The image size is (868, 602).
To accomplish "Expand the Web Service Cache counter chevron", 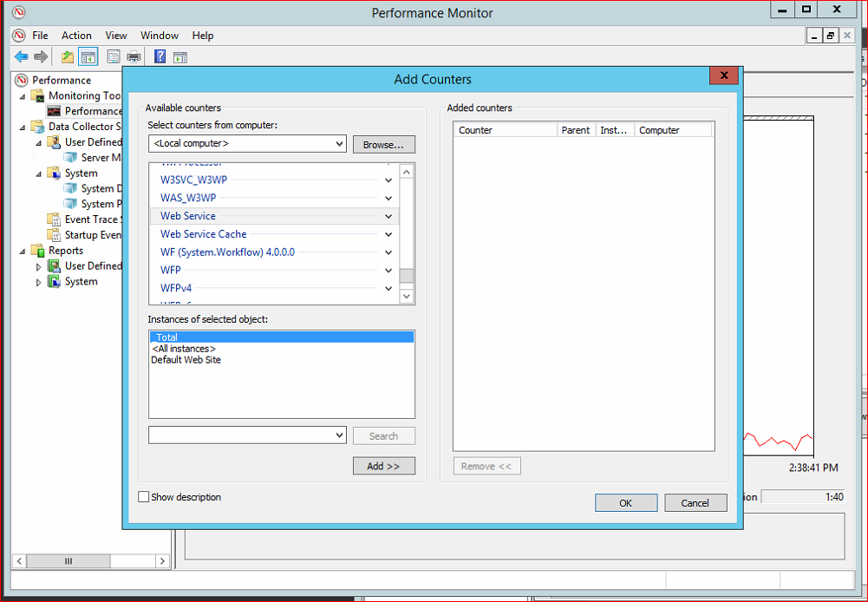I will point(388,234).
